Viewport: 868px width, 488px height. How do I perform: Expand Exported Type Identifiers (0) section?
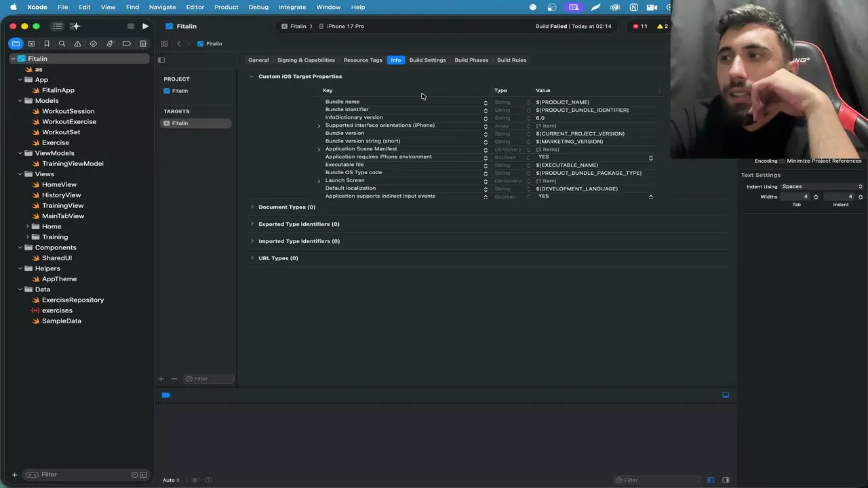(252, 224)
